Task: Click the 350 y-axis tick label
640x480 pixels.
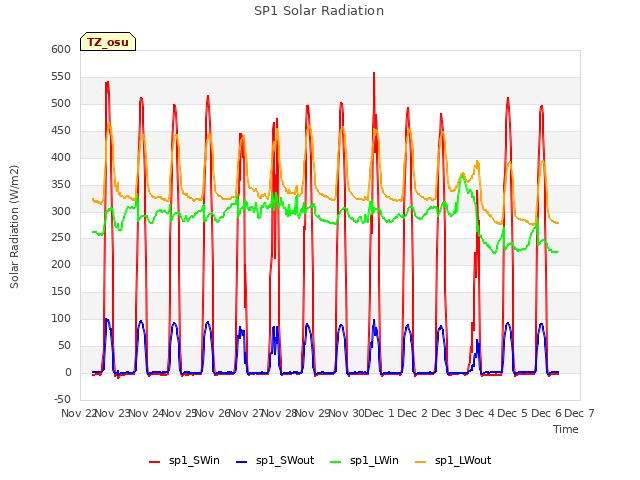Action: 61,184
